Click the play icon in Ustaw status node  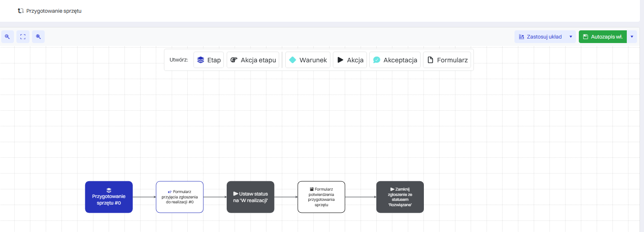pyautogui.click(x=236, y=194)
